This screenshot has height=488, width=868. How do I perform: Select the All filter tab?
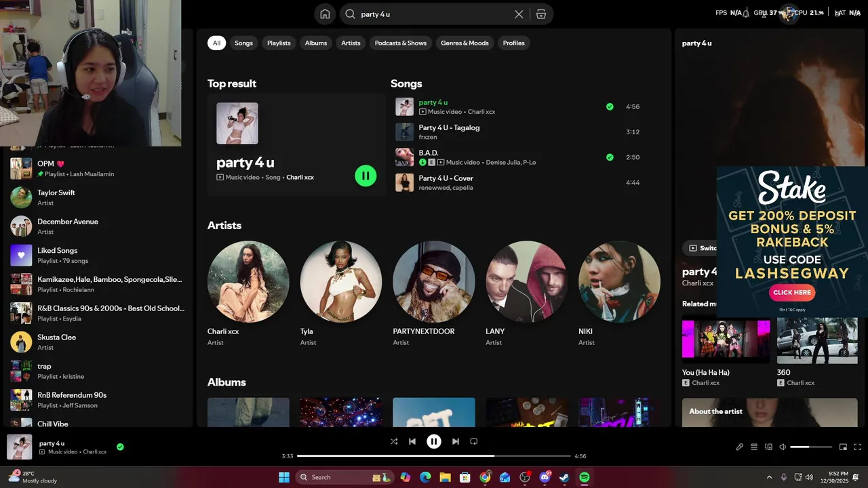216,43
